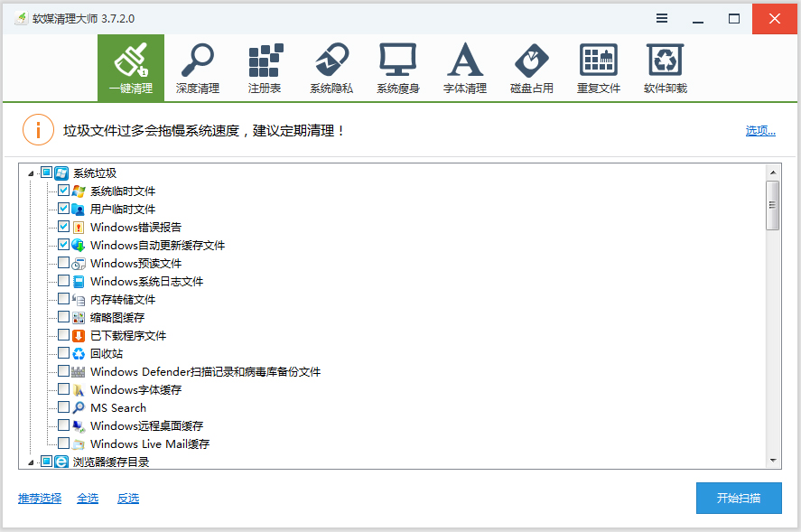Open the 注册表 cleaning tool

click(x=265, y=68)
